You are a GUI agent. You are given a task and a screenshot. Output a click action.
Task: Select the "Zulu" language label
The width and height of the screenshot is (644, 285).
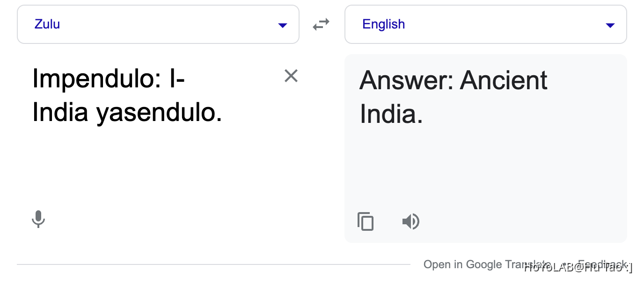coord(46,24)
